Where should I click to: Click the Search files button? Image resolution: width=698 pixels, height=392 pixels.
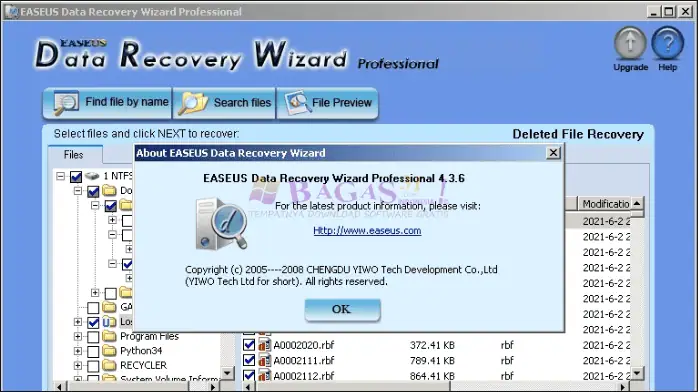[x=224, y=103]
